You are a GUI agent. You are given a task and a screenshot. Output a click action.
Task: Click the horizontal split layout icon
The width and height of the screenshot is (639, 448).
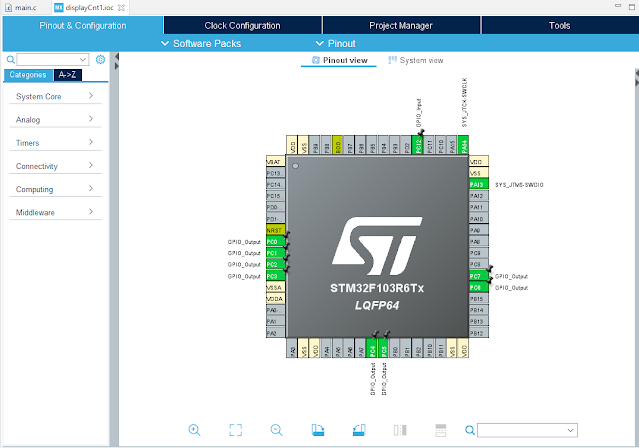(441, 430)
